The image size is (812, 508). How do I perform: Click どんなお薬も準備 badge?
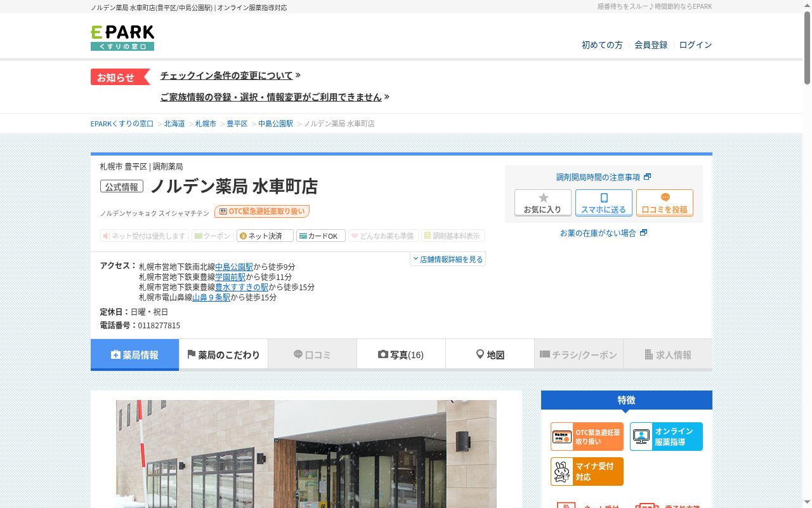(383, 236)
